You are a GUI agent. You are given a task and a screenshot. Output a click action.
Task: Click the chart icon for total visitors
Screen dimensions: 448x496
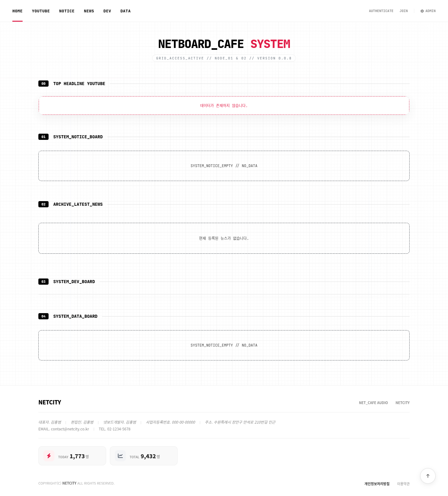120,456
